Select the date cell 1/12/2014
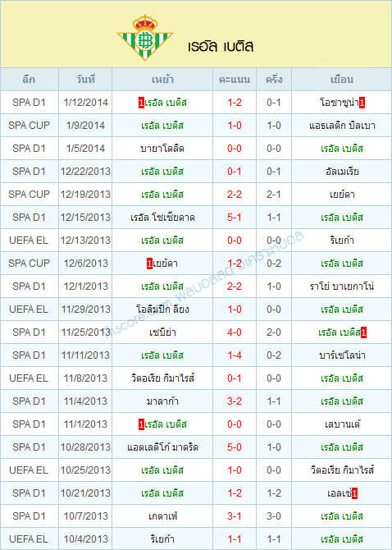The height and width of the screenshot is (550, 392). [x=85, y=103]
